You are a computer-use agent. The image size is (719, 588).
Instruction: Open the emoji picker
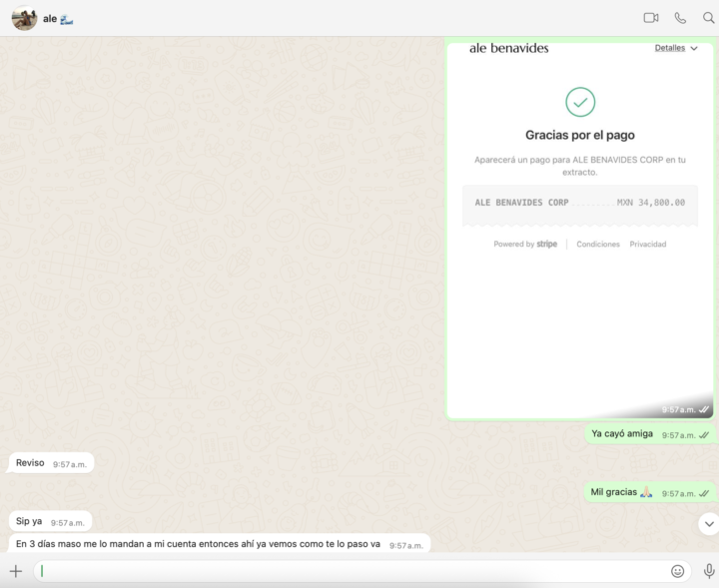[677, 571]
